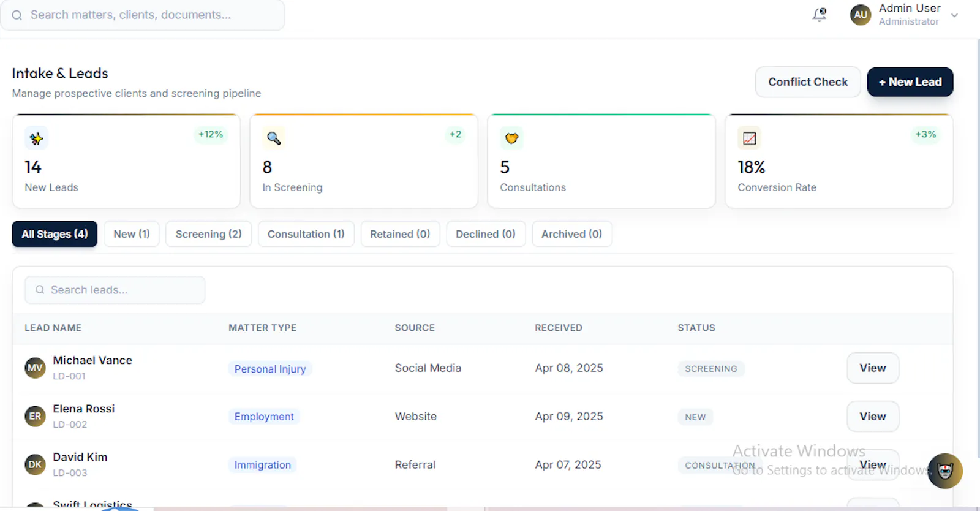The height and width of the screenshot is (511, 980).
Task: Click the sparkle icon on New Leads card
Action: click(36, 138)
